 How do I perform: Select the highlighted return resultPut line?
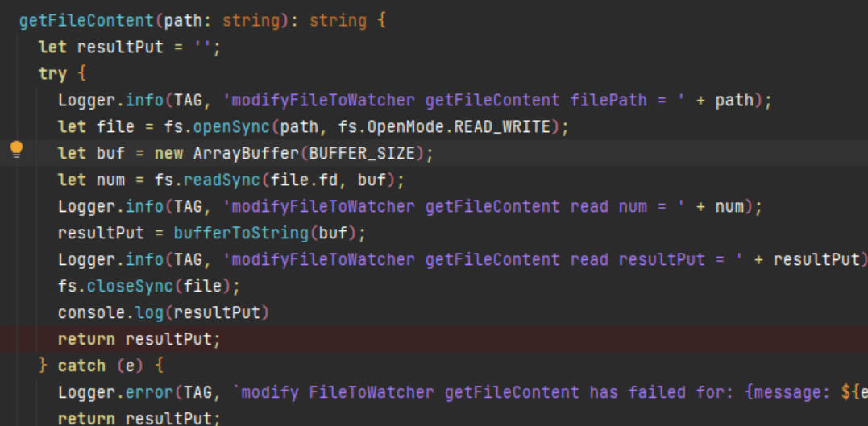pos(434,339)
